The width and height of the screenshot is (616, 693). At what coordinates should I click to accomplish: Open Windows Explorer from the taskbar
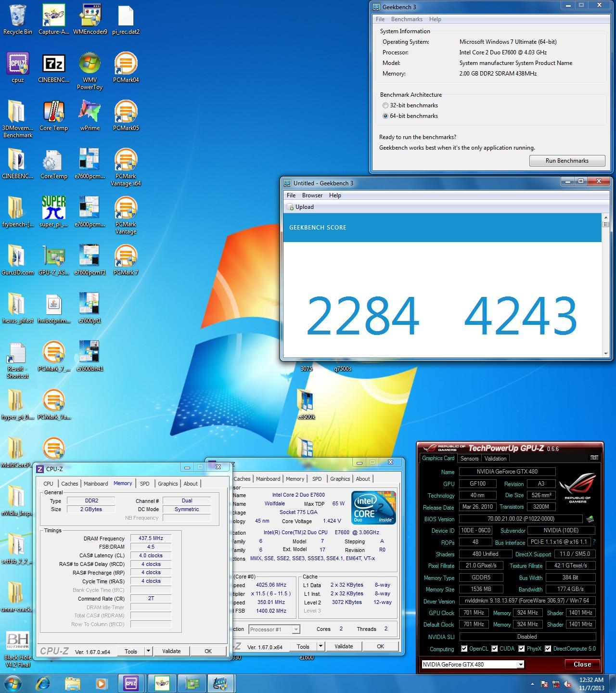point(73,683)
